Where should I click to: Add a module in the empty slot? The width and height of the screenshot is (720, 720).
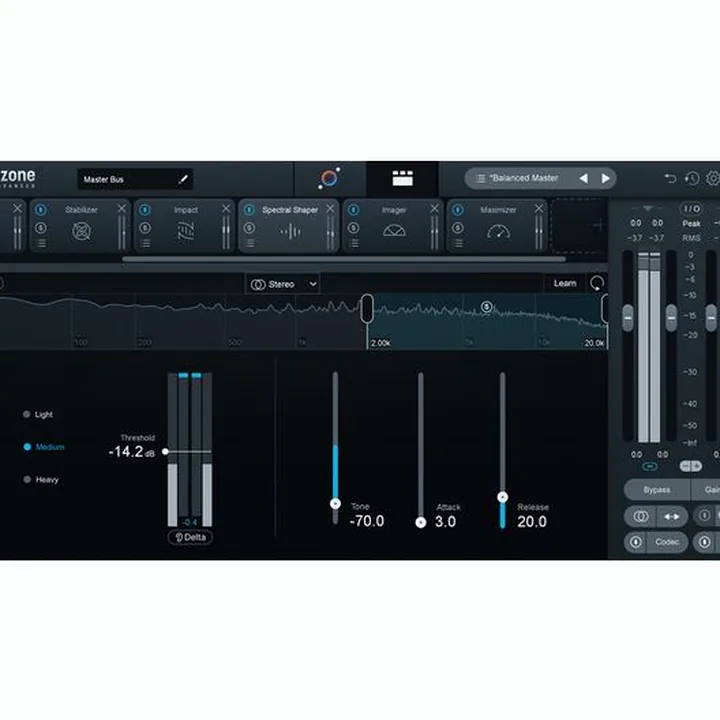579,225
